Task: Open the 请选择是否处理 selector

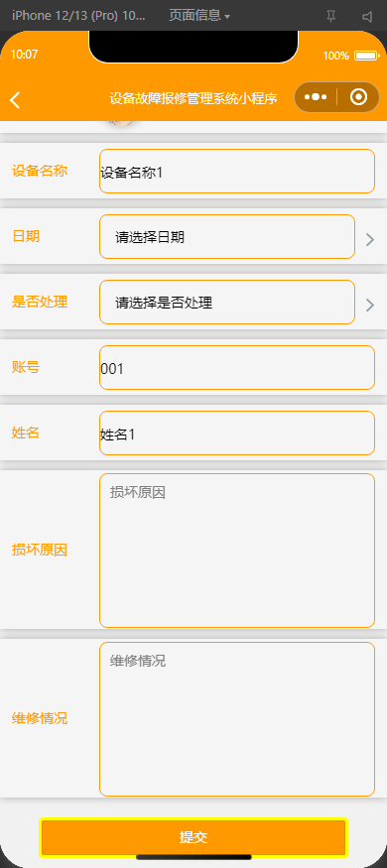Action: coord(227,303)
